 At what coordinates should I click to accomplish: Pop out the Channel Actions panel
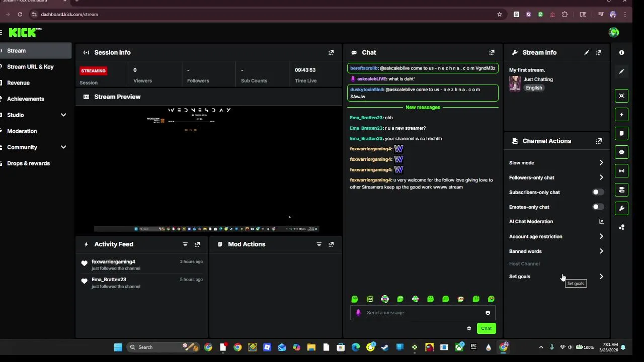click(x=599, y=141)
